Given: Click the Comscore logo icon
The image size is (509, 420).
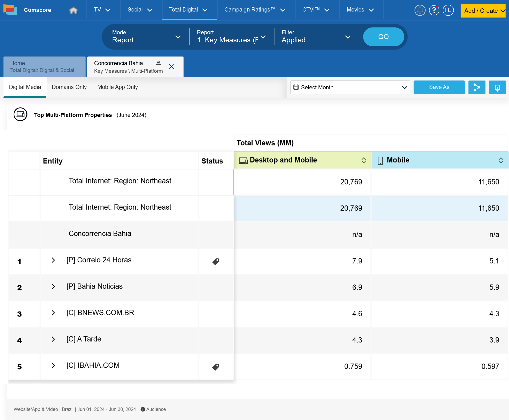Looking at the screenshot, I should 10,10.
